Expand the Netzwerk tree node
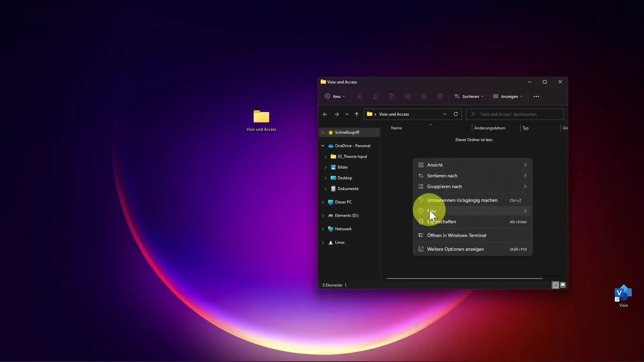Viewport: 644px width, 362px height. pos(323,229)
